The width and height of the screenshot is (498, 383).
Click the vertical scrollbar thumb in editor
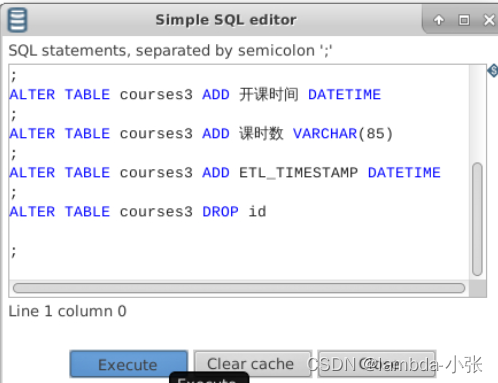[x=477, y=219]
